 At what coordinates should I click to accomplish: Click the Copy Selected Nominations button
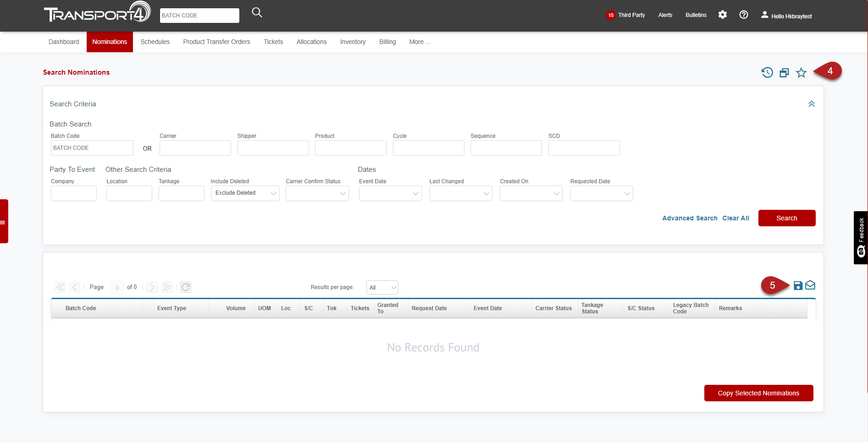[x=758, y=393]
